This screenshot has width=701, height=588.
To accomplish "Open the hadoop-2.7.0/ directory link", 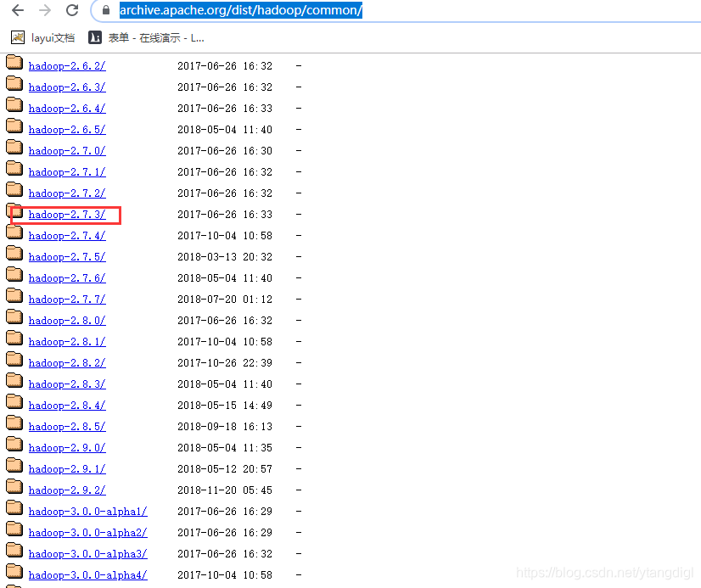I will [x=67, y=151].
